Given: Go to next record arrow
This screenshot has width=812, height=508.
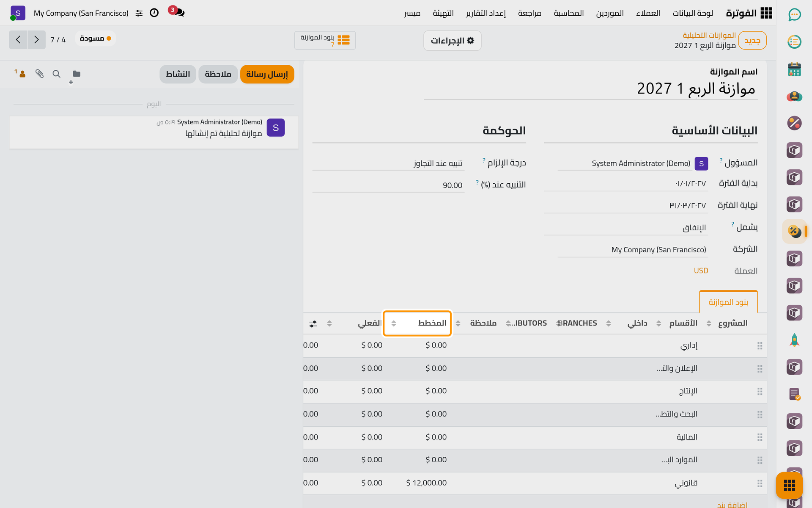Looking at the screenshot, I should click(36, 40).
